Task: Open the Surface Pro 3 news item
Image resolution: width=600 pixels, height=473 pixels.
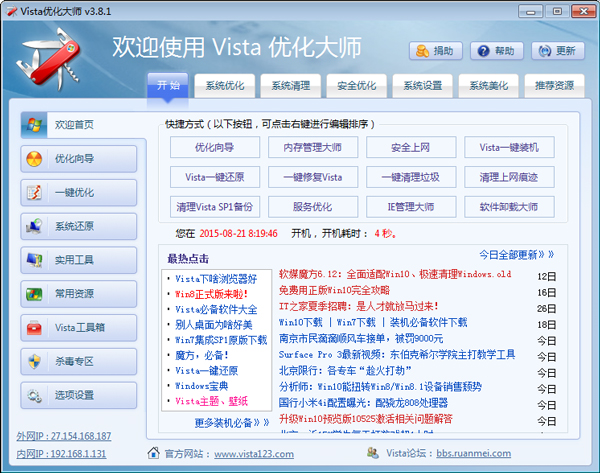Action: click(397, 354)
